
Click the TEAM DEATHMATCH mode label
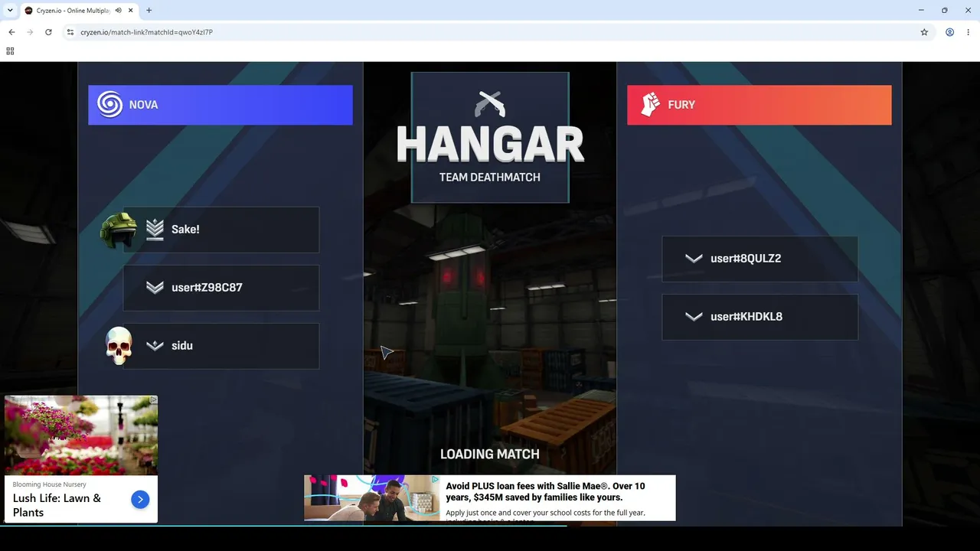490,178
